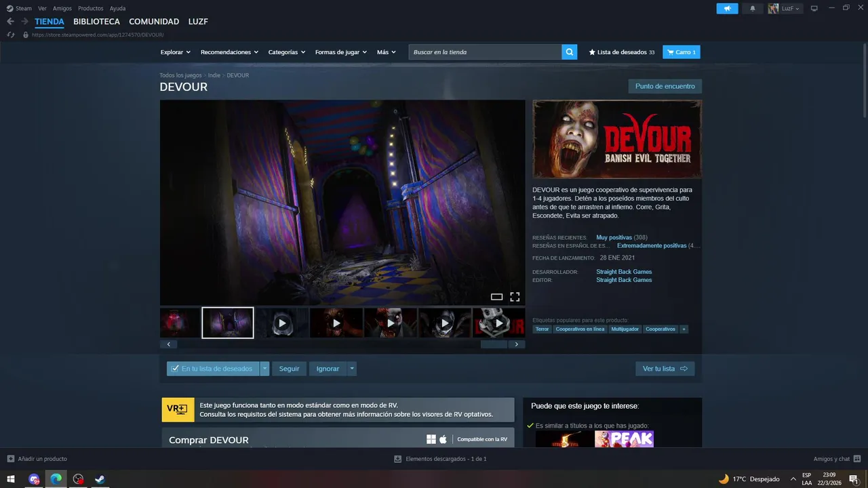This screenshot has height=488, width=868.
Task: Open Microsoft Edge from the taskbar
Action: pyautogui.click(x=56, y=479)
